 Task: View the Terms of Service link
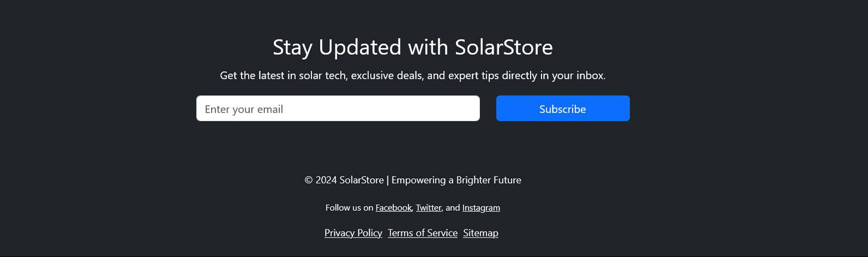click(x=423, y=233)
